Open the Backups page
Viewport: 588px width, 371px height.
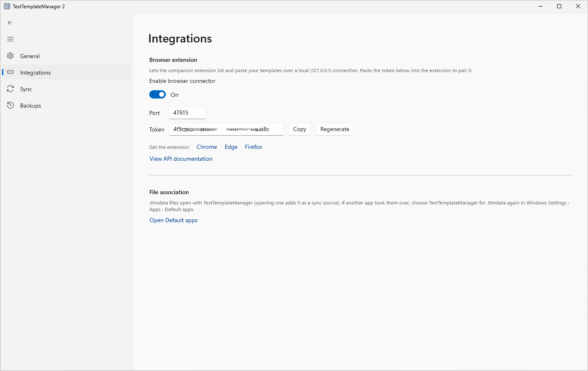[x=66, y=106]
